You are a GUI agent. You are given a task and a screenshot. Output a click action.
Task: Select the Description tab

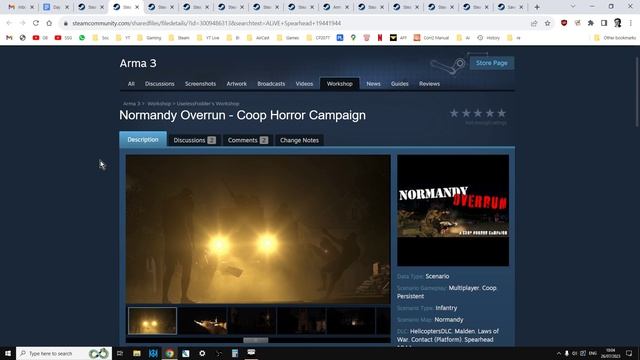pos(143,140)
